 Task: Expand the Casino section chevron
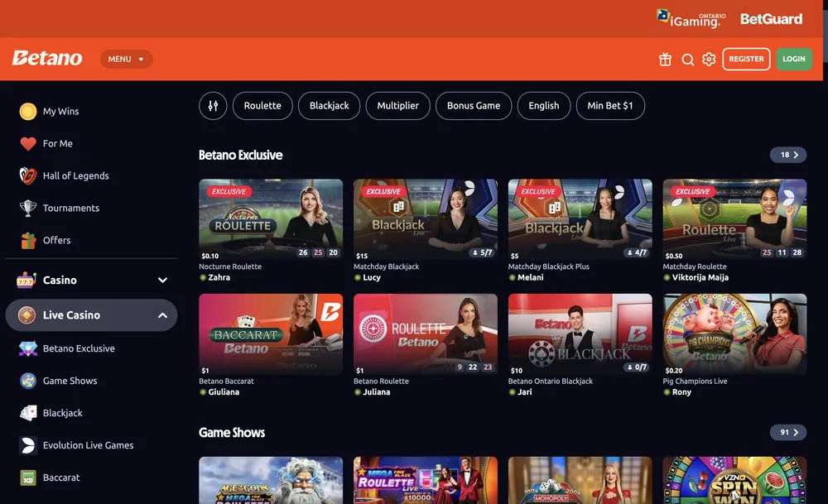pos(162,281)
